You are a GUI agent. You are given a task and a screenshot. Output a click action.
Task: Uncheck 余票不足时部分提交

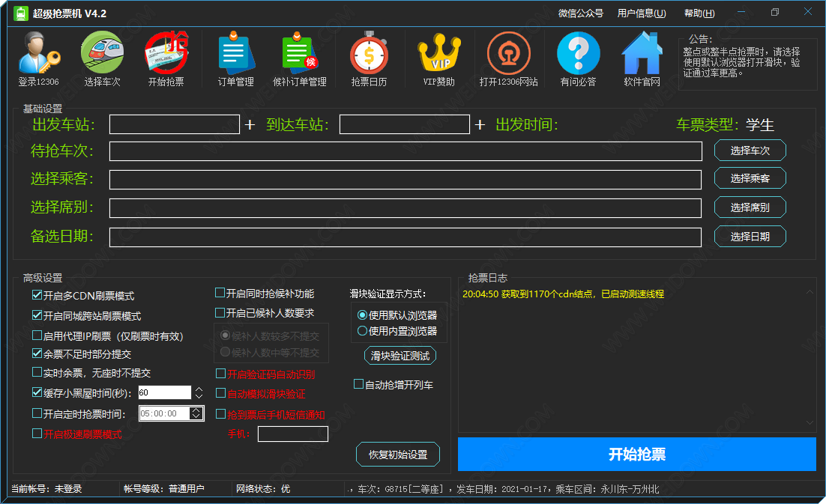(37, 353)
